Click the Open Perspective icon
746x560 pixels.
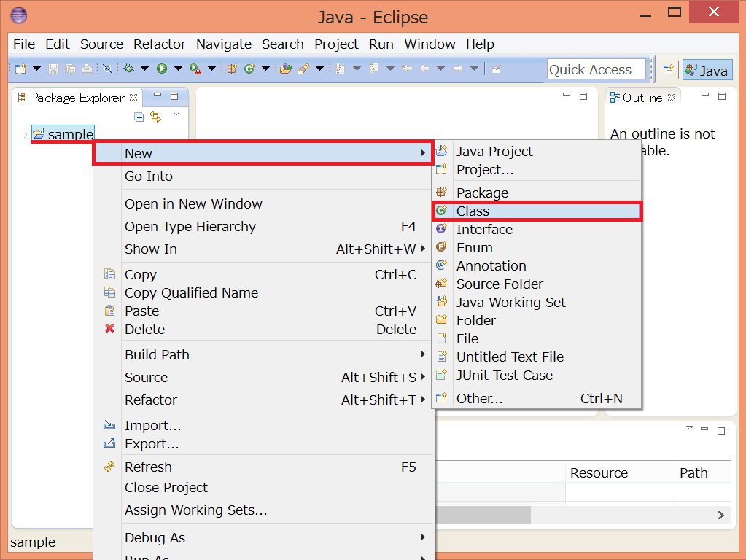click(x=668, y=70)
